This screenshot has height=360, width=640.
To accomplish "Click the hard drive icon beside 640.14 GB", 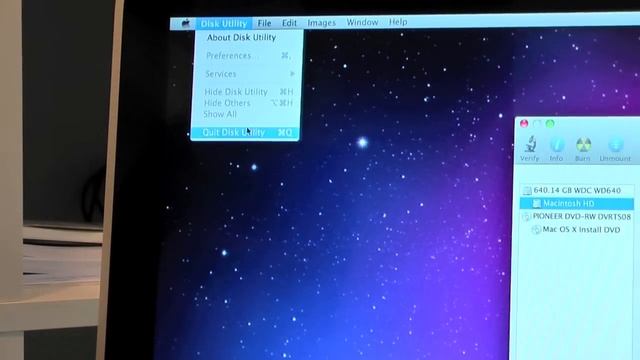I will (527, 191).
